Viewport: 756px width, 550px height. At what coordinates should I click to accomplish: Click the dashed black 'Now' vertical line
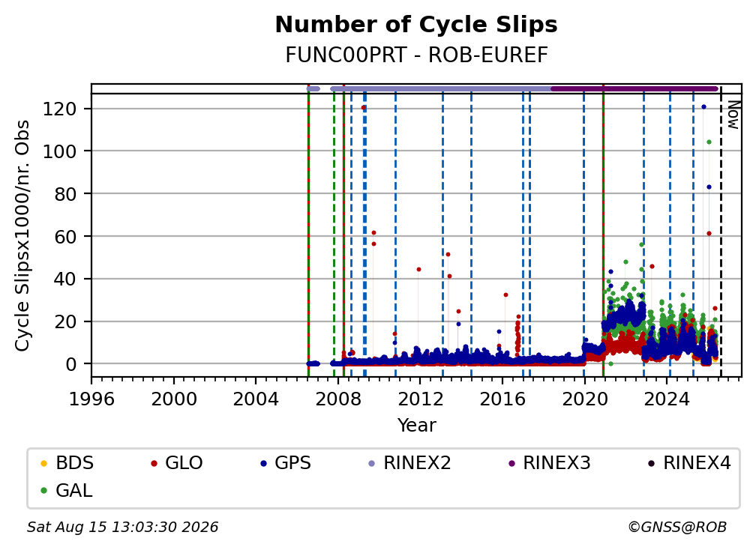721,232
